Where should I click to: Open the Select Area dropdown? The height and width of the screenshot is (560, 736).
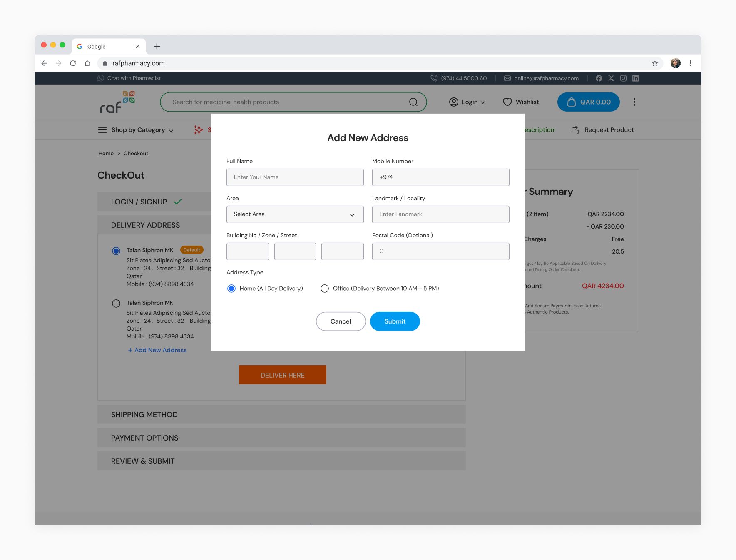coord(295,214)
